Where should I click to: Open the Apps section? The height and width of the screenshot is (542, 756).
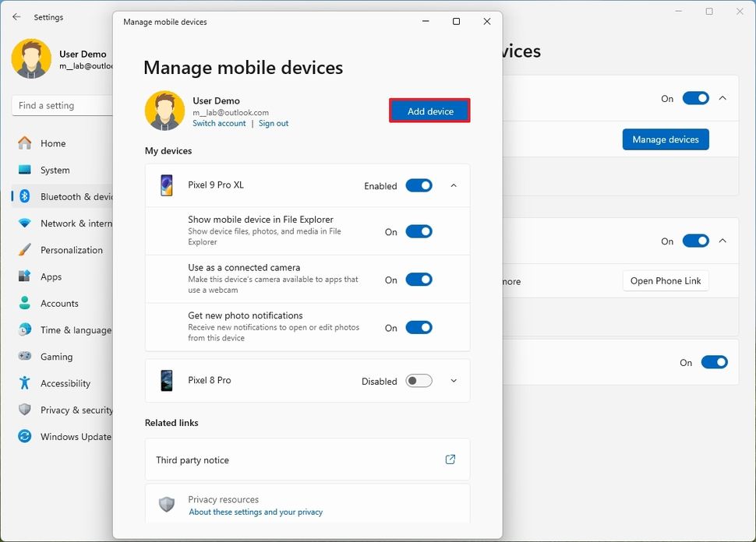[48, 276]
